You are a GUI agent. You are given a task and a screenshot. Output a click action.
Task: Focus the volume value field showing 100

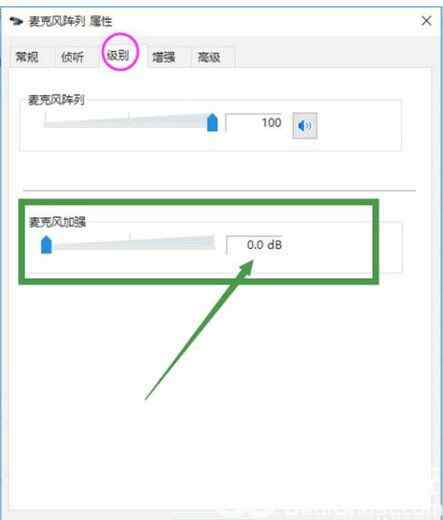click(254, 123)
